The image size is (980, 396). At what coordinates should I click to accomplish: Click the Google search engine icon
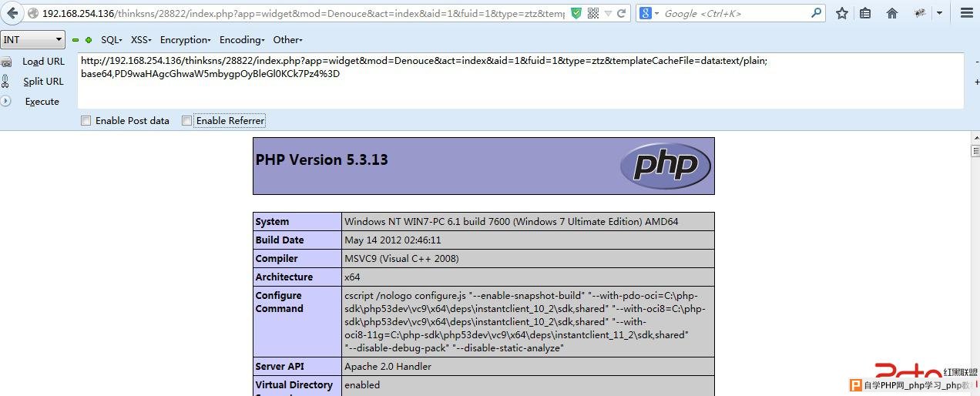(645, 13)
